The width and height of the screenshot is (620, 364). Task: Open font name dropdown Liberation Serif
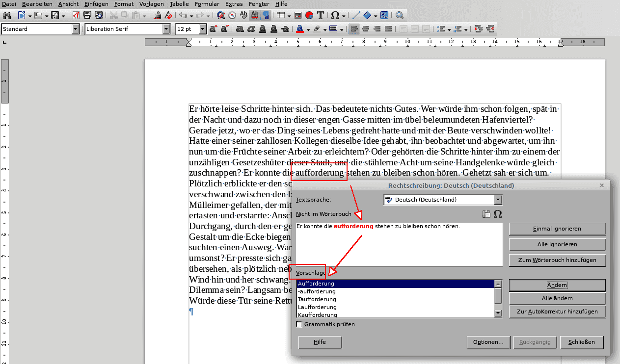[x=166, y=29]
